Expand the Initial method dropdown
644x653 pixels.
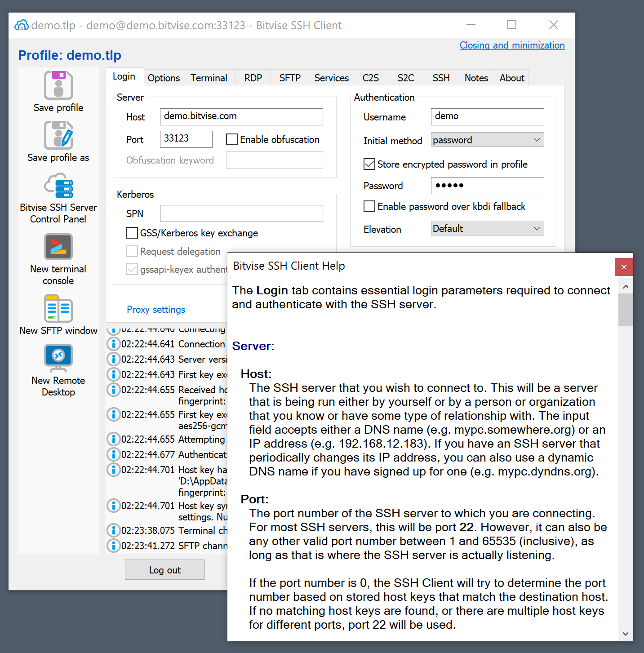coord(487,140)
